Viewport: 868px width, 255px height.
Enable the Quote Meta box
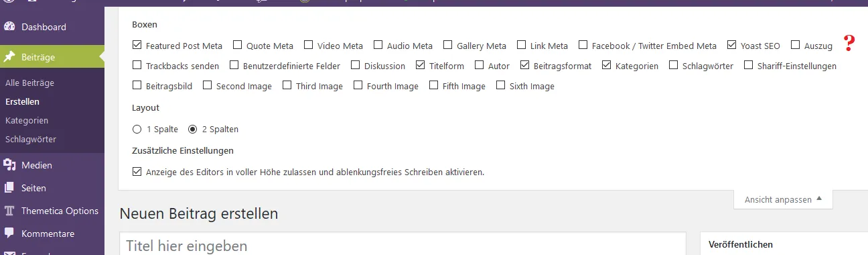pos(237,46)
